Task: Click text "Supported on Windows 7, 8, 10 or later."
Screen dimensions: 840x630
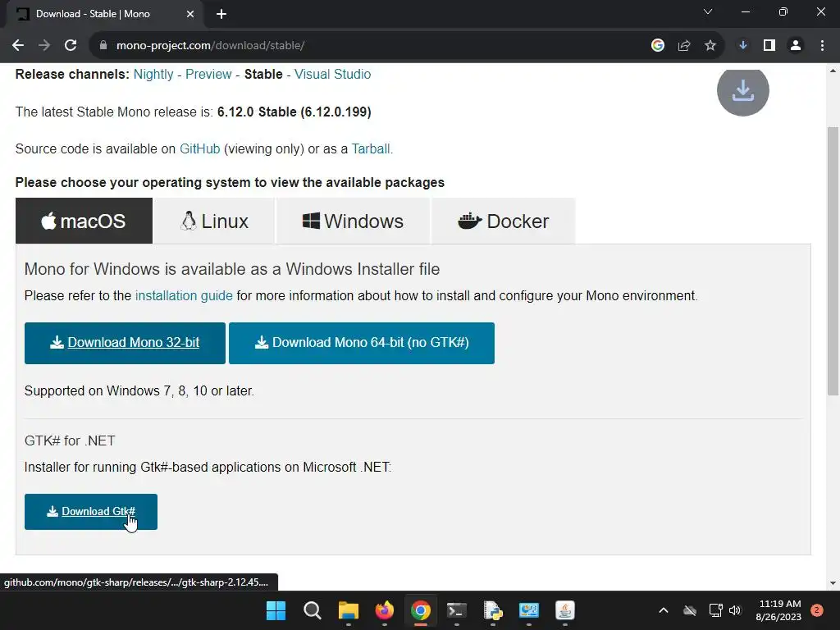Action: point(139,390)
